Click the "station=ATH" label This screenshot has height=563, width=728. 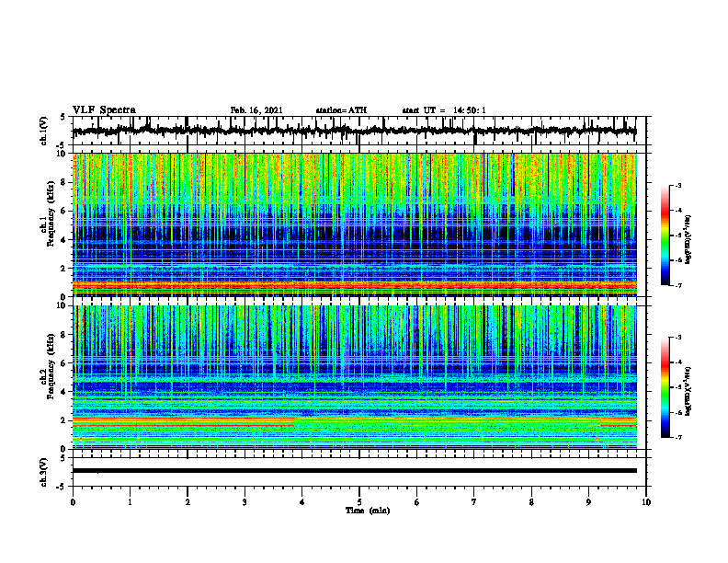point(341,110)
